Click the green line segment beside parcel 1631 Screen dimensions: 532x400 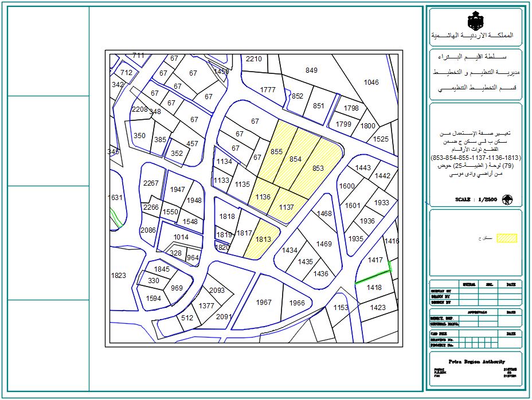coord(116,217)
